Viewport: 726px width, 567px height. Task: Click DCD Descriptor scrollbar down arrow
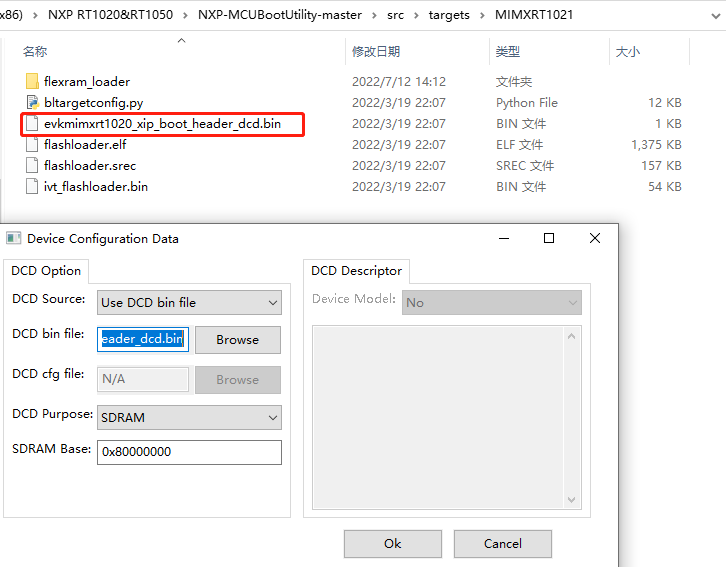[x=571, y=499]
